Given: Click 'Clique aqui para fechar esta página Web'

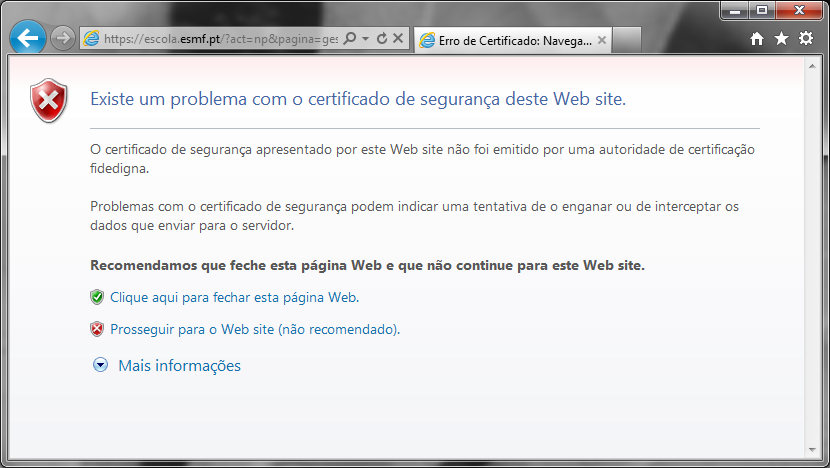Looking at the screenshot, I should coord(234,297).
